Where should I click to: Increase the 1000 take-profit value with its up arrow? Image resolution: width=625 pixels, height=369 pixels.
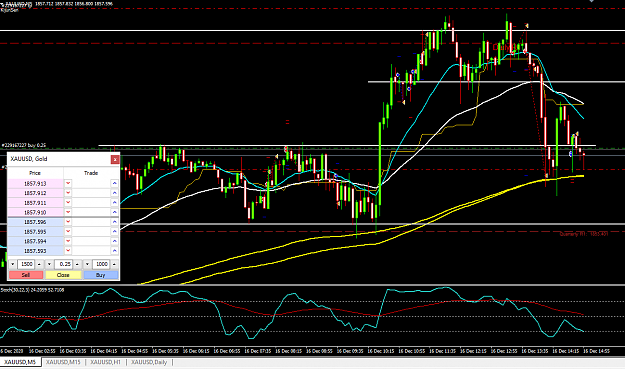pos(114,264)
